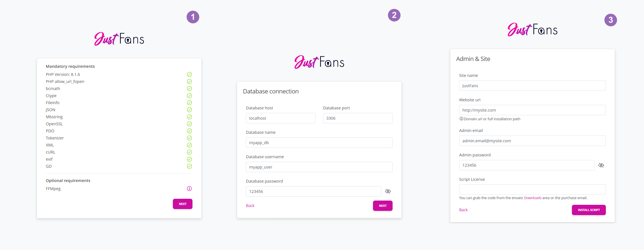Click the step 3 purple number badge
644x250 pixels.
610,20
